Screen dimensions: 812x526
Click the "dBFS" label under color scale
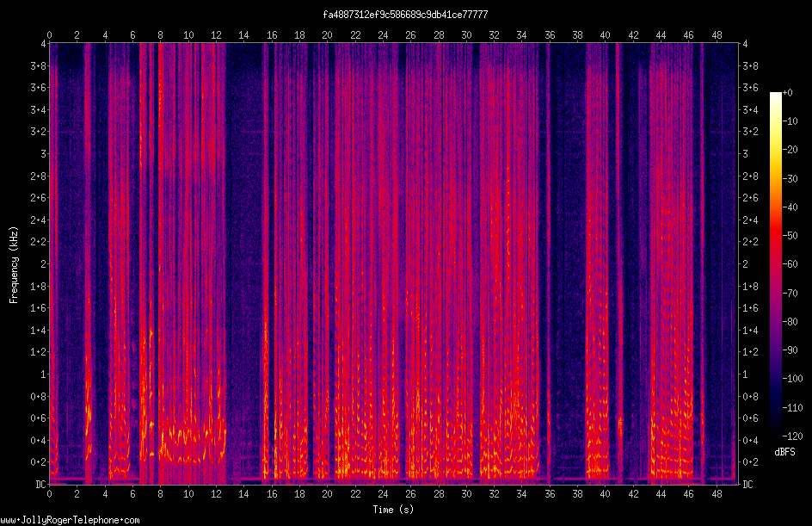point(784,452)
